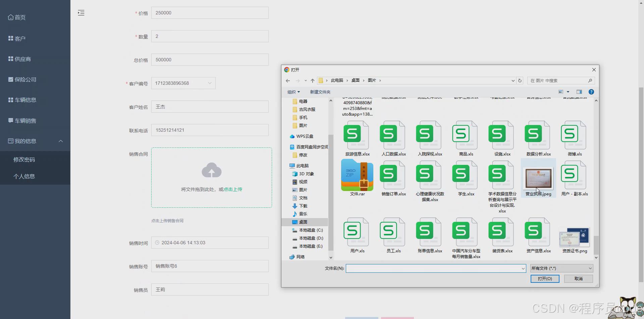Click the refresh button in file dialog
The width and height of the screenshot is (644, 319).
520,81
